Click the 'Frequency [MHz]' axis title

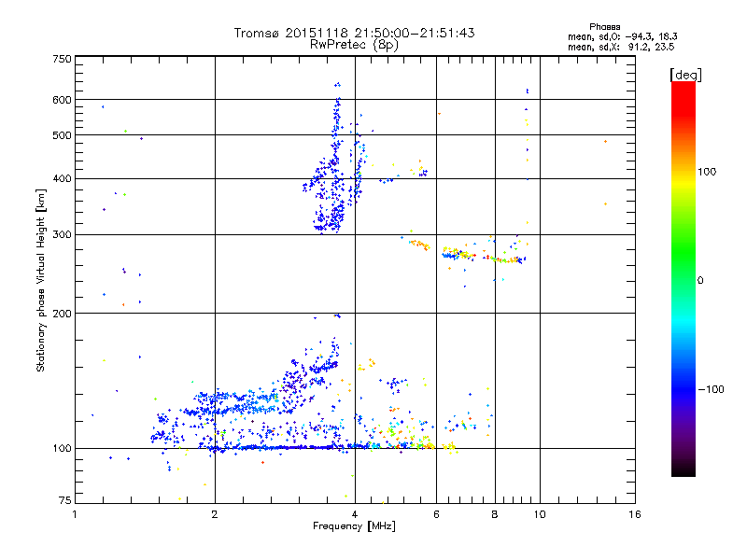click(354, 526)
